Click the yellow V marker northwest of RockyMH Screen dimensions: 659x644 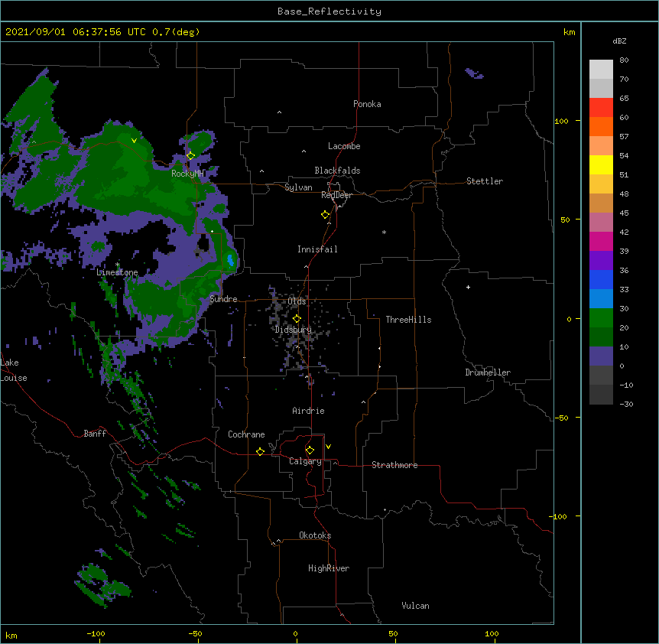[134, 141]
